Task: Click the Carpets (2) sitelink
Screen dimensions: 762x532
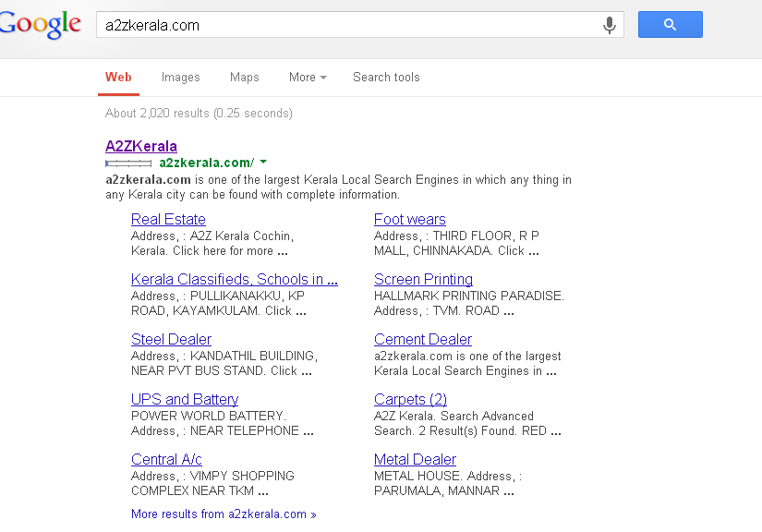Action: pos(410,399)
